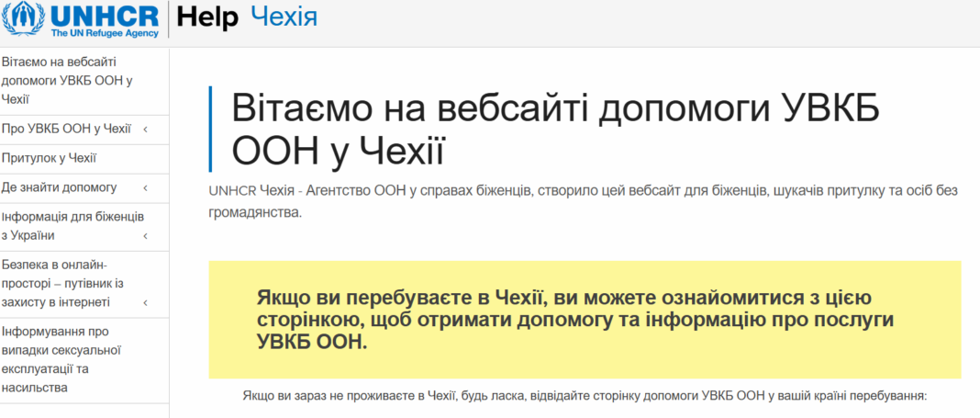980x418 pixels.
Task: Select the Чехія country label
Action: [x=284, y=17]
